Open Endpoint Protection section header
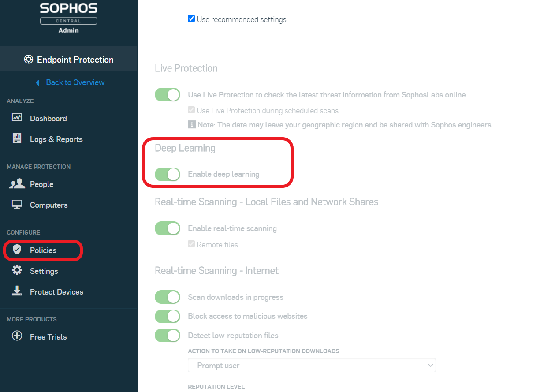The height and width of the screenshot is (392, 555). coord(69,60)
